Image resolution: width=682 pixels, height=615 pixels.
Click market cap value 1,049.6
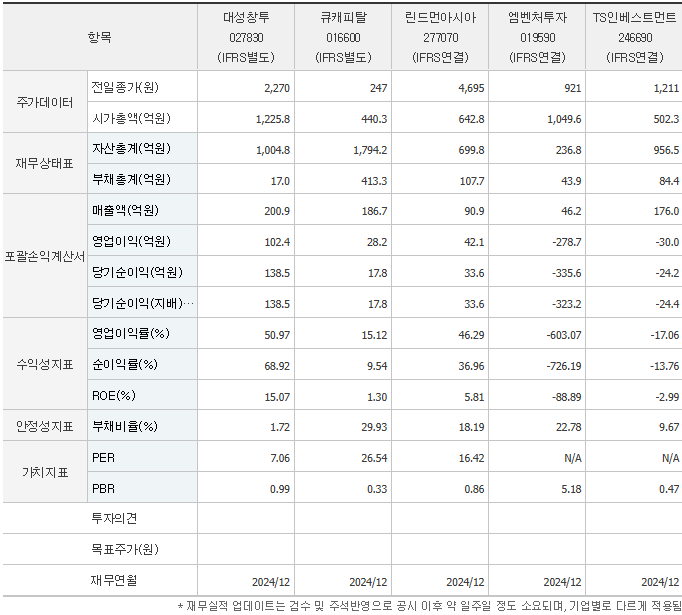click(x=564, y=119)
